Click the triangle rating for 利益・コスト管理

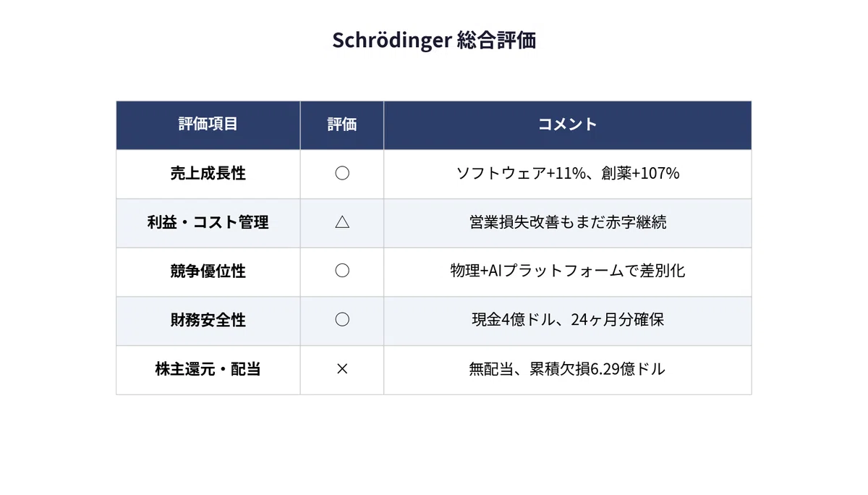[x=342, y=222]
